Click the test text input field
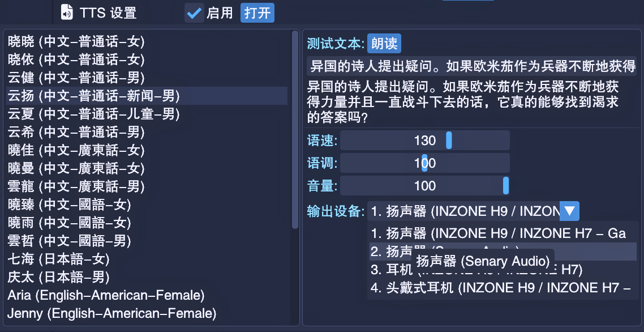Image resolution: width=644 pixels, height=332 pixels. pyautogui.click(x=471, y=66)
